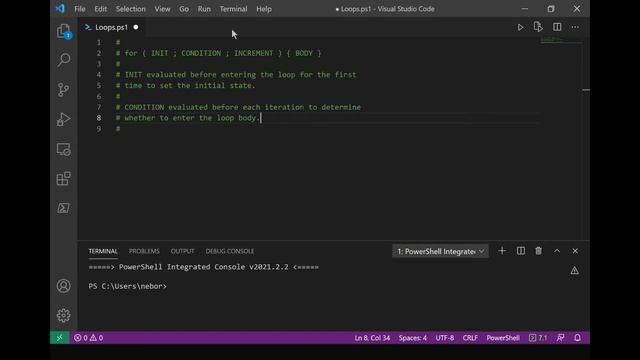This screenshot has height=360, width=640.
Task: Run selection icon in editor toolbar
Action: click(538, 27)
